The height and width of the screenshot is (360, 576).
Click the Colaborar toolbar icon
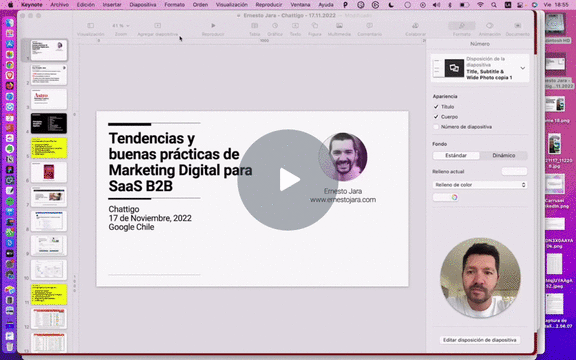[x=415, y=26]
